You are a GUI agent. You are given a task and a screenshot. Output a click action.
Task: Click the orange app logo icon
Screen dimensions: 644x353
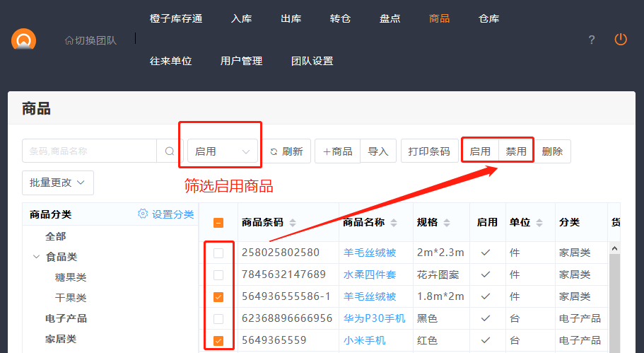pos(23,40)
